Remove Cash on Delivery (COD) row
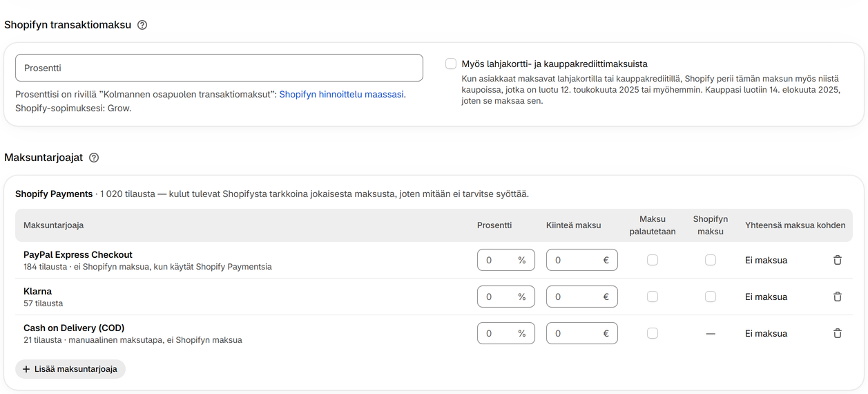 click(x=838, y=333)
